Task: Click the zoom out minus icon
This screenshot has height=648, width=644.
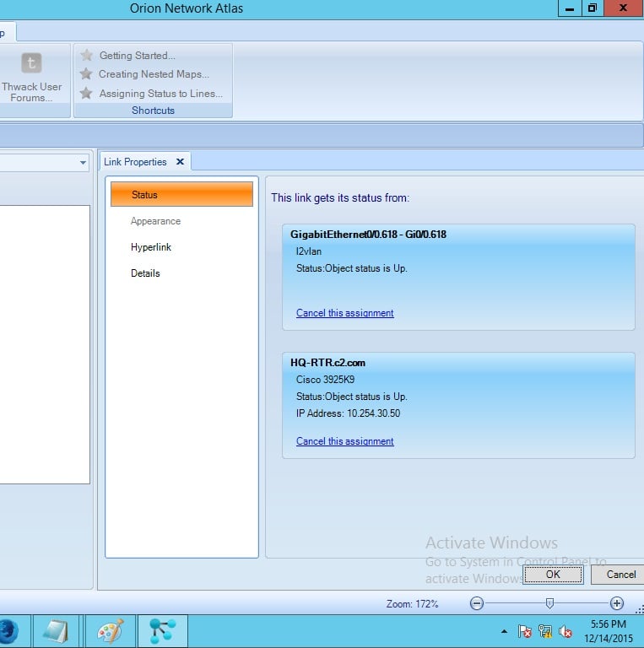Action: click(x=477, y=603)
